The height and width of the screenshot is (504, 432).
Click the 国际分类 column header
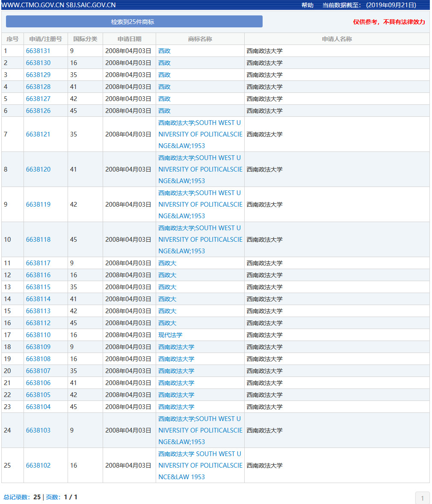[85, 39]
